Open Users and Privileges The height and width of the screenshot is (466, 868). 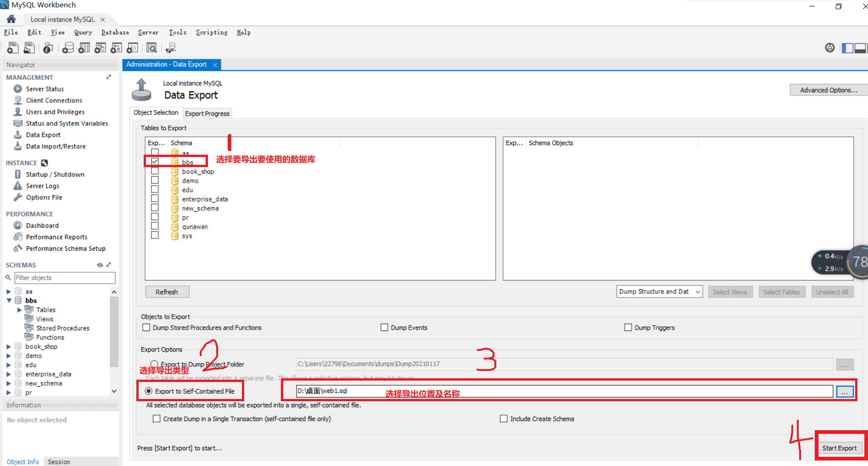(x=55, y=112)
